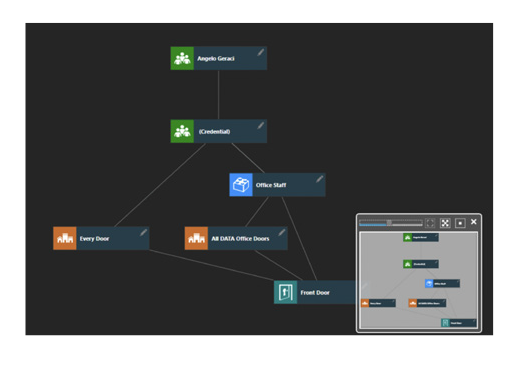
Task: Select the Office Staff node label
Action: (x=271, y=185)
